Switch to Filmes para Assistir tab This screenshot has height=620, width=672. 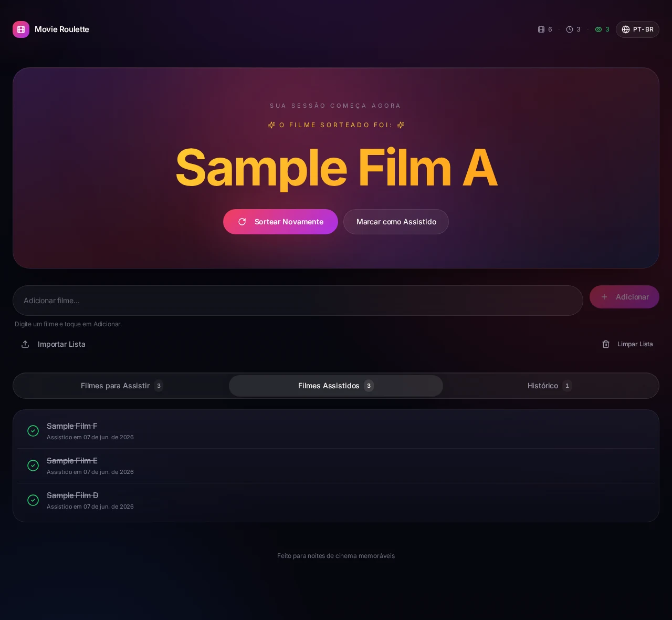(x=122, y=386)
